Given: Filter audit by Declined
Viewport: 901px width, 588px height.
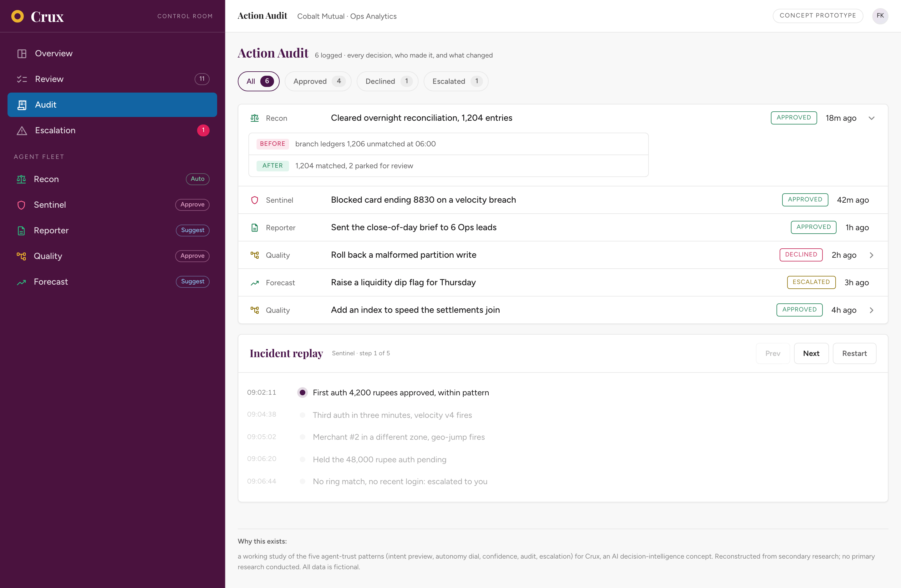Looking at the screenshot, I should click(387, 81).
